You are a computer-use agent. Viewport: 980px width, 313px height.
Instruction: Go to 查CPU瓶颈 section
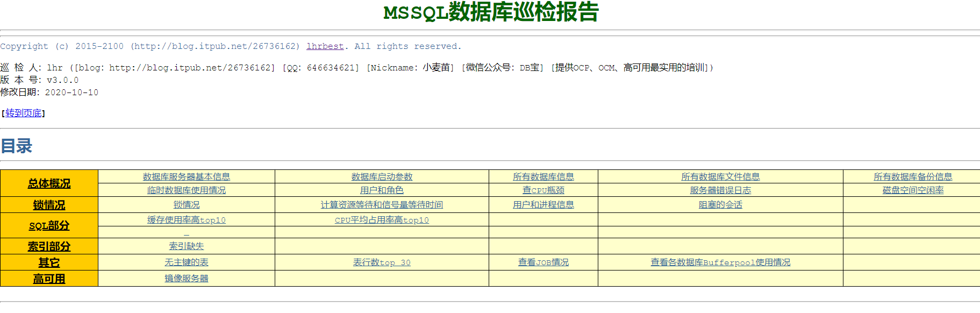coord(543,190)
